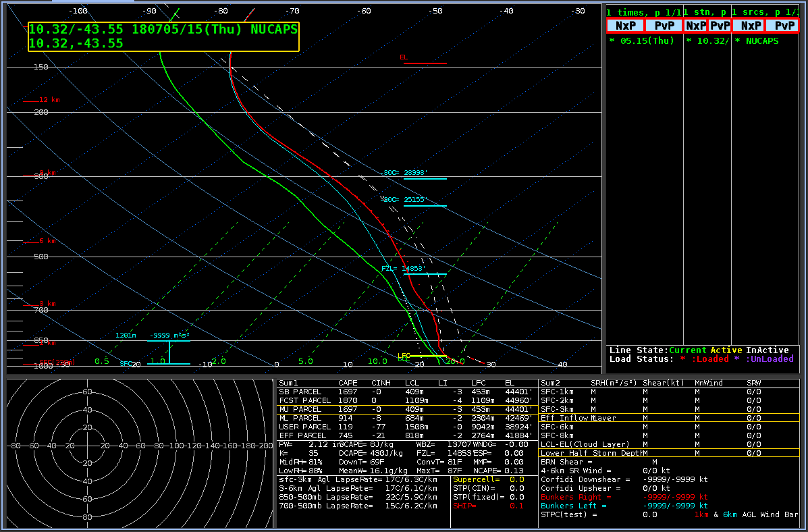Click PvP button in the stn column
The height and width of the screenshot is (532, 808).
coord(720,25)
